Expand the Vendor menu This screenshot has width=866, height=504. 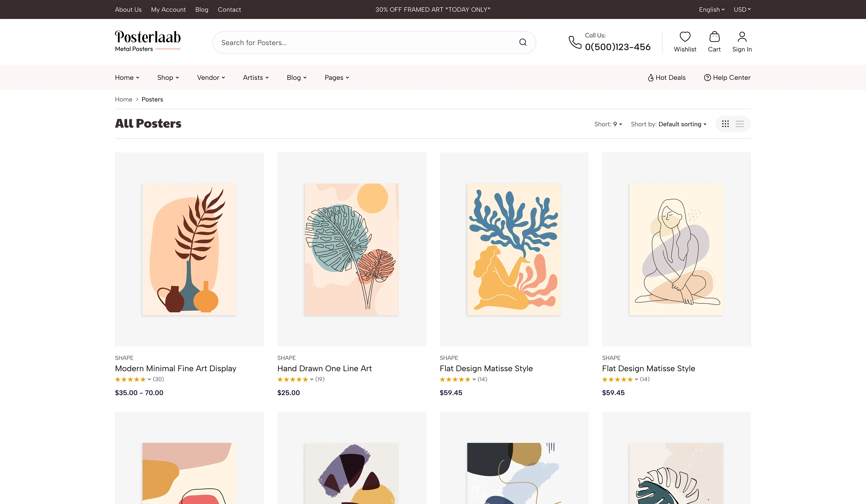211,78
